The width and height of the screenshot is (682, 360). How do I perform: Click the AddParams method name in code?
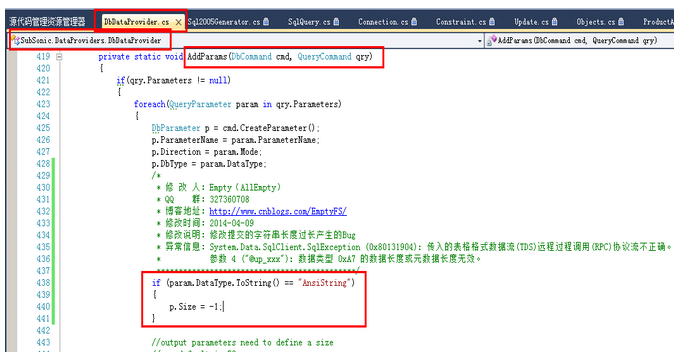(x=207, y=57)
